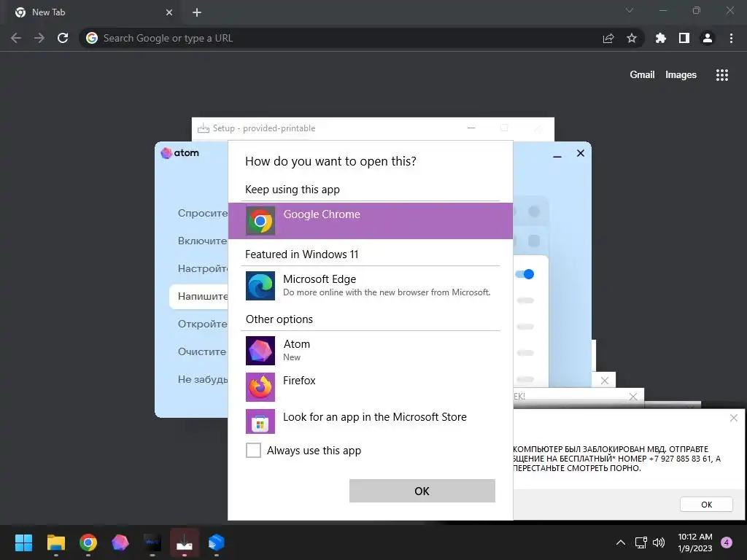Open Chrome profile avatar menu
747x560 pixels.
click(708, 38)
